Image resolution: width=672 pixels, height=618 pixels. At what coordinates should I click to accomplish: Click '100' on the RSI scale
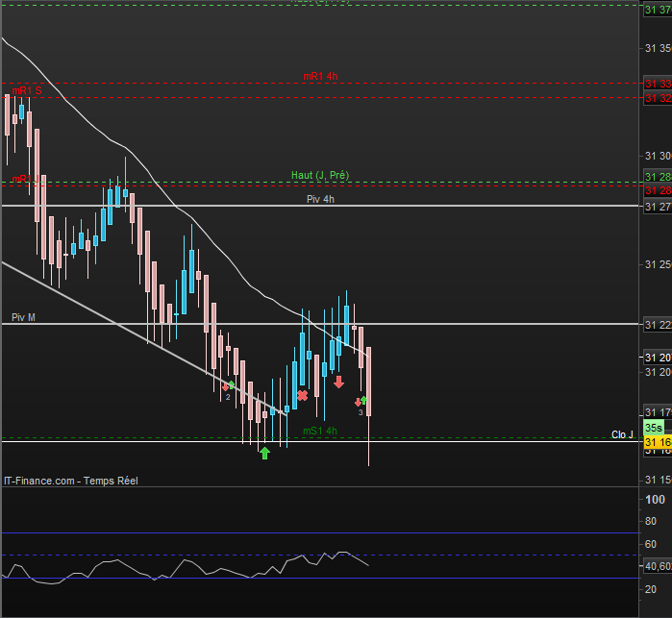(x=655, y=500)
